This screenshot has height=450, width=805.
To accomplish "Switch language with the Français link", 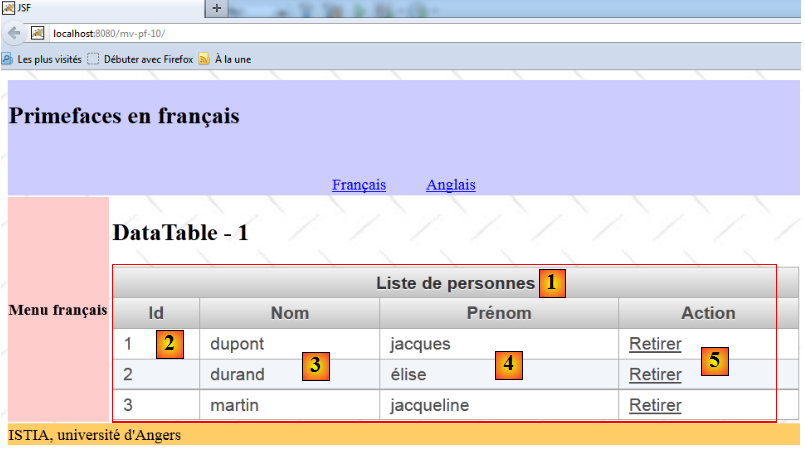I will click(359, 185).
